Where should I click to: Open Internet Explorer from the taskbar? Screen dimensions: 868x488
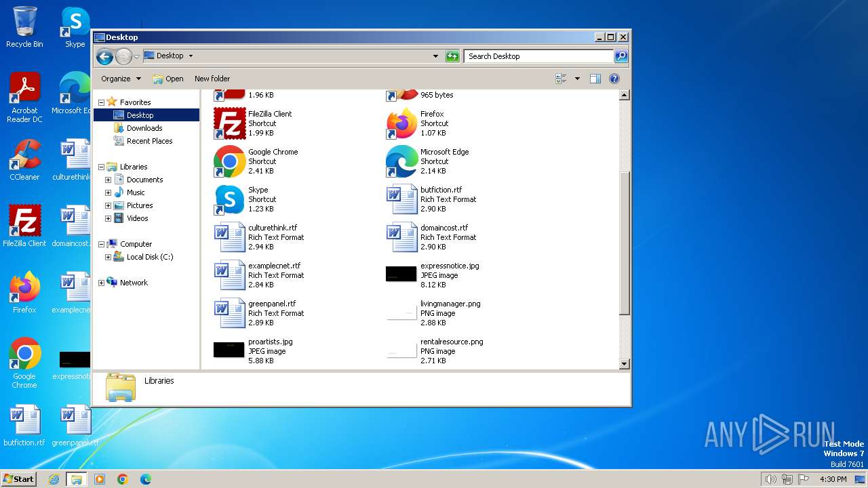(54, 479)
